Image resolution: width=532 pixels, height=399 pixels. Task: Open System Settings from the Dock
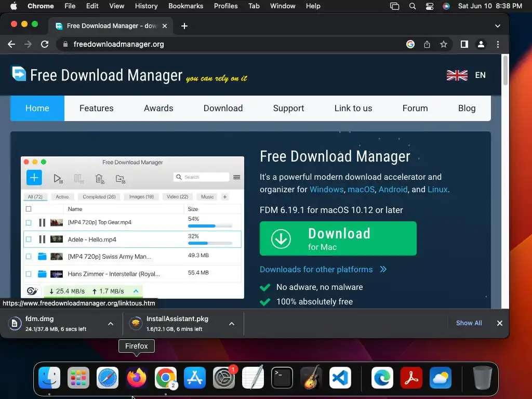tap(224, 378)
